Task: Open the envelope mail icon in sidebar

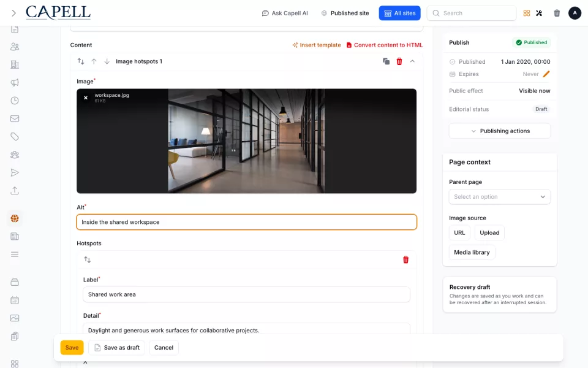Action: click(x=15, y=118)
